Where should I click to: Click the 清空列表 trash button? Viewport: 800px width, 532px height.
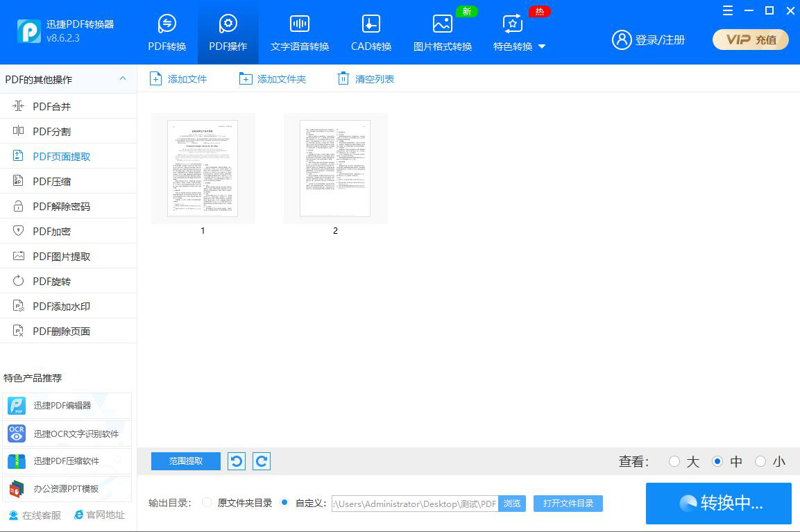pyautogui.click(x=366, y=79)
